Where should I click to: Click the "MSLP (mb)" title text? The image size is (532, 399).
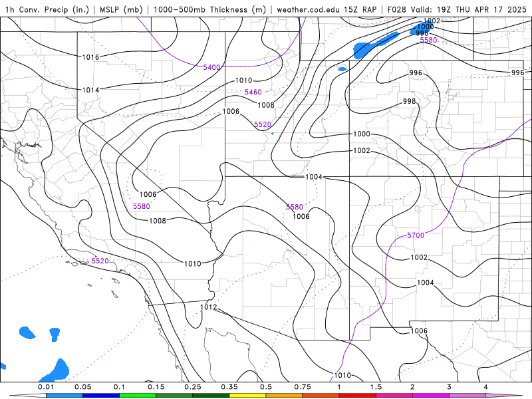(121, 9)
